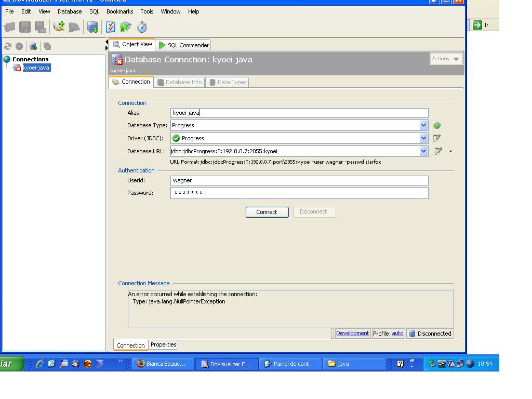Viewport: 532px width, 399px height.
Task: Click the Ir go button in browser window
Action: point(481,25)
